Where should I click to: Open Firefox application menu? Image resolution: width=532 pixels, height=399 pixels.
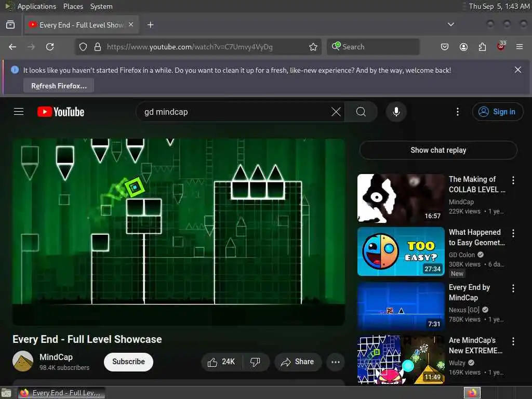[x=520, y=47]
